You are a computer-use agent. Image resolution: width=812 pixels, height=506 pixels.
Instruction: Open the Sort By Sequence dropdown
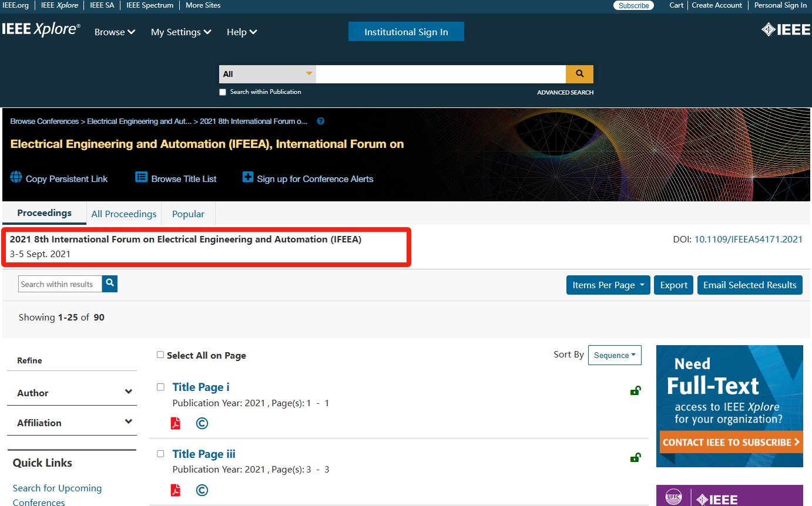615,355
